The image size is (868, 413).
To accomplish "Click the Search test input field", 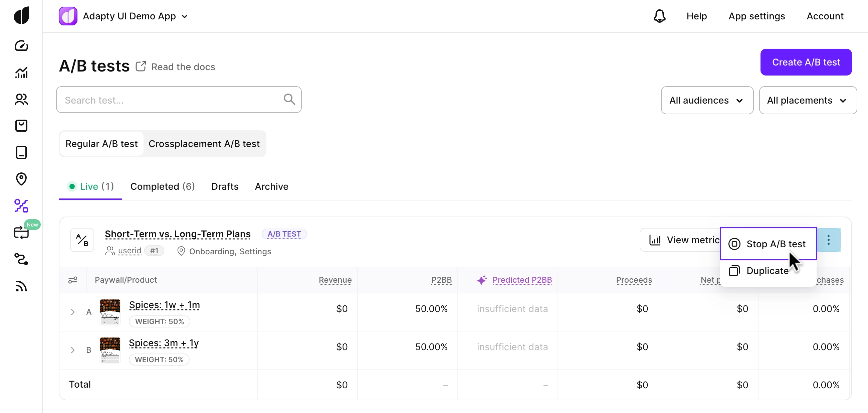I will [x=172, y=100].
